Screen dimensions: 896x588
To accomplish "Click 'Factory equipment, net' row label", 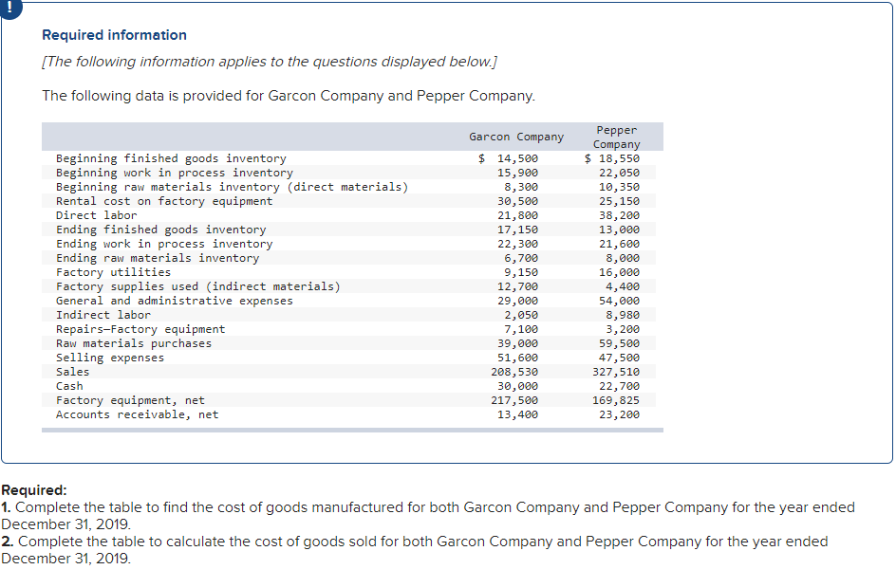I will [130, 401].
